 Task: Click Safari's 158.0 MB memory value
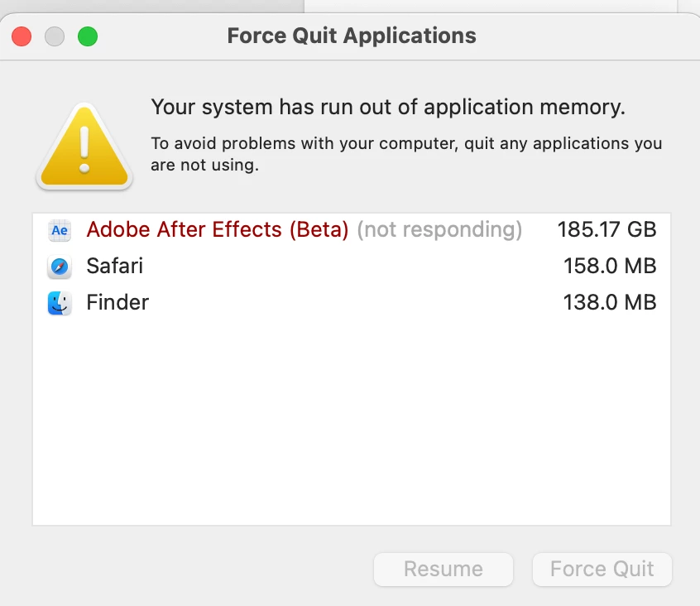610,267
